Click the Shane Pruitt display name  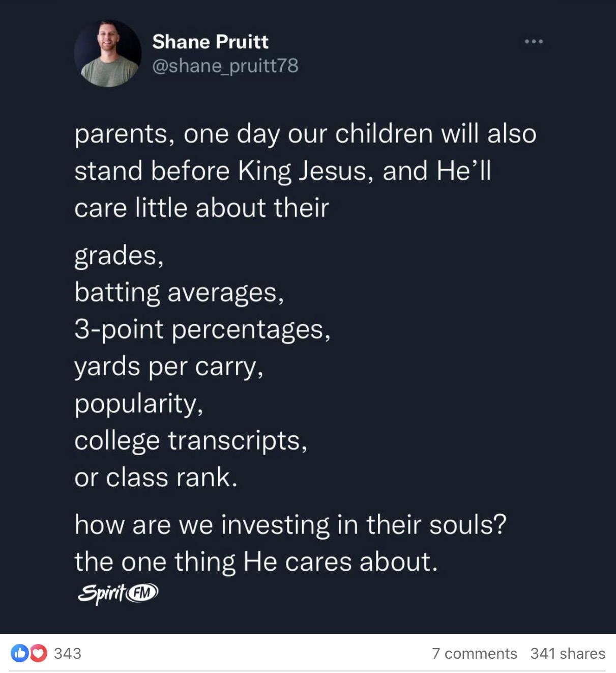pyautogui.click(x=210, y=42)
